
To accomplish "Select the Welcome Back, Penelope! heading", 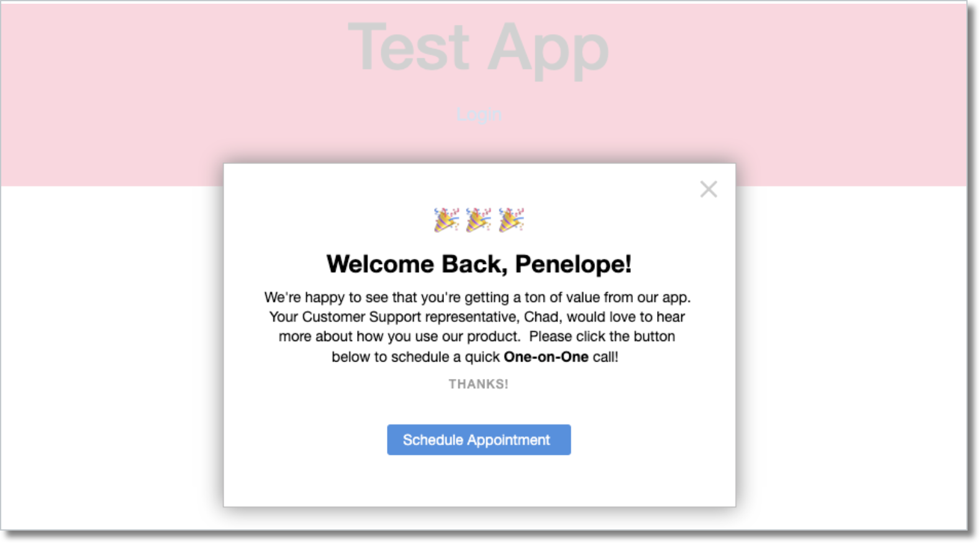I will click(x=478, y=263).
